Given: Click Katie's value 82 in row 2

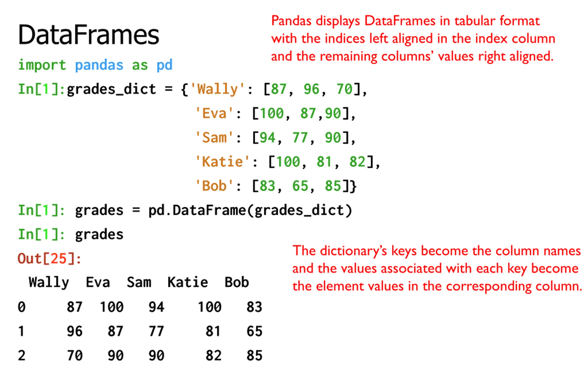Looking at the screenshot, I should (x=214, y=356).
